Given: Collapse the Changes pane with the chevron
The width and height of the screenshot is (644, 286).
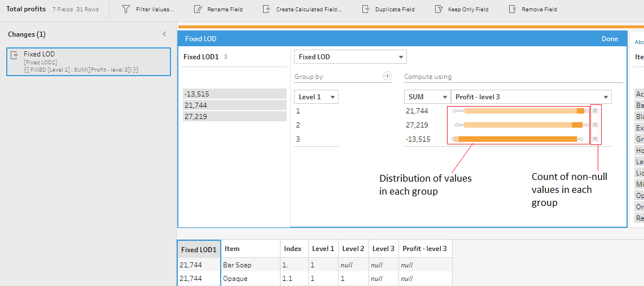Looking at the screenshot, I should pos(164,34).
